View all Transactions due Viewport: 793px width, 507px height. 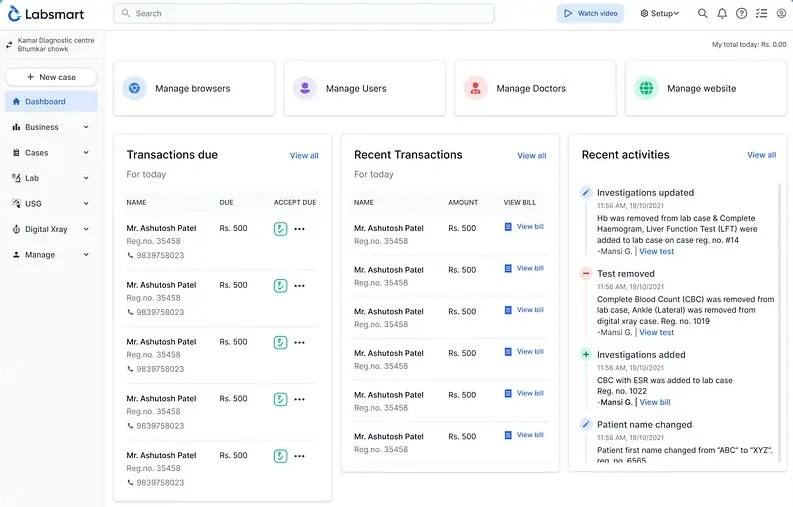304,155
